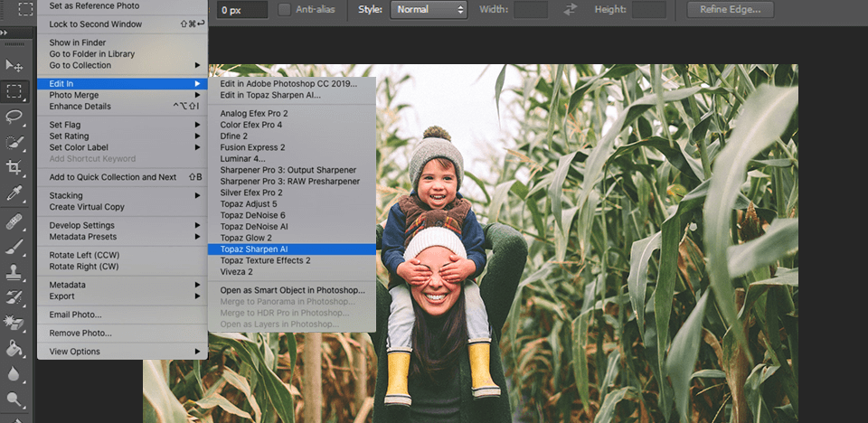This screenshot has height=423, width=868.
Task: Choose Email Photo...
Action: [122, 315]
